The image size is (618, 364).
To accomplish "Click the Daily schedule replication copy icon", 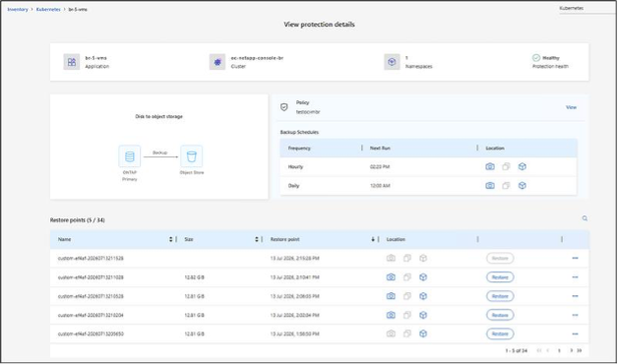I will click(x=506, y=186).
